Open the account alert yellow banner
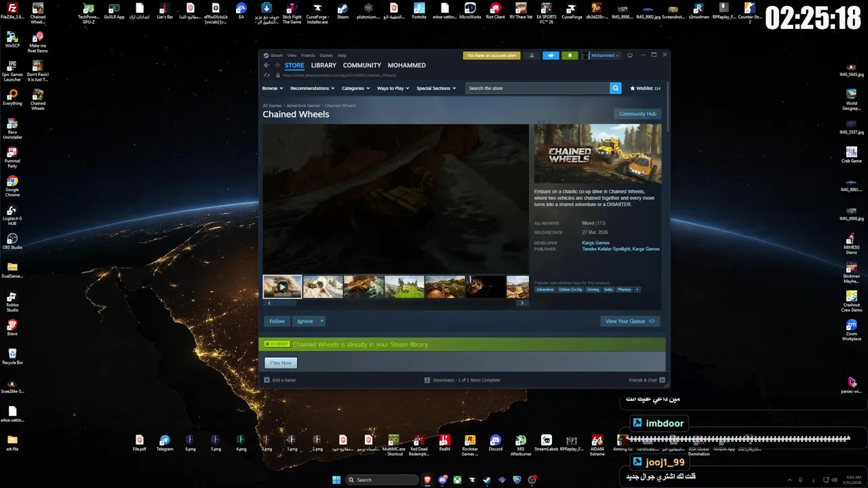 [492, 56]
